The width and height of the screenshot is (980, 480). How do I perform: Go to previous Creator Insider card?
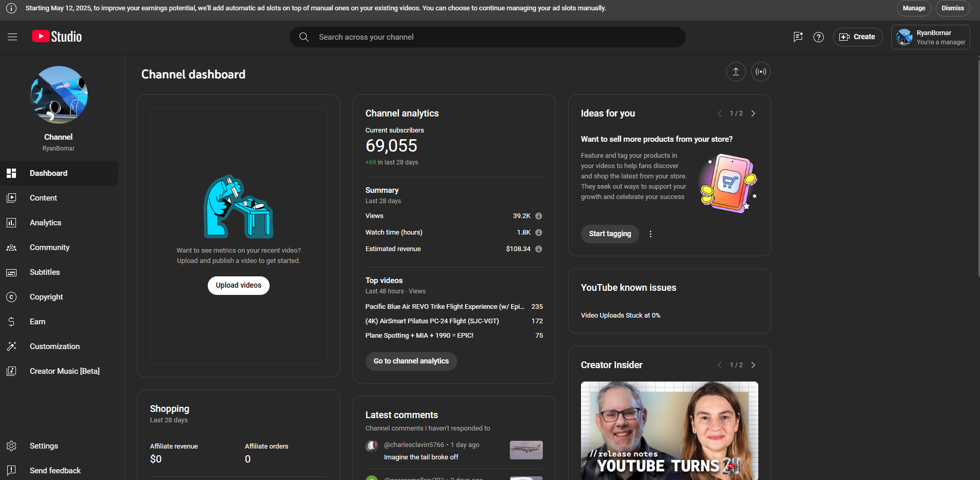point(720,365)
